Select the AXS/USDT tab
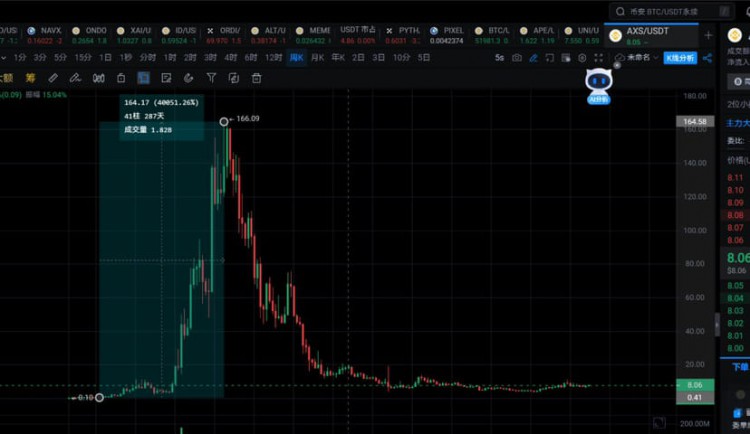 651,35
